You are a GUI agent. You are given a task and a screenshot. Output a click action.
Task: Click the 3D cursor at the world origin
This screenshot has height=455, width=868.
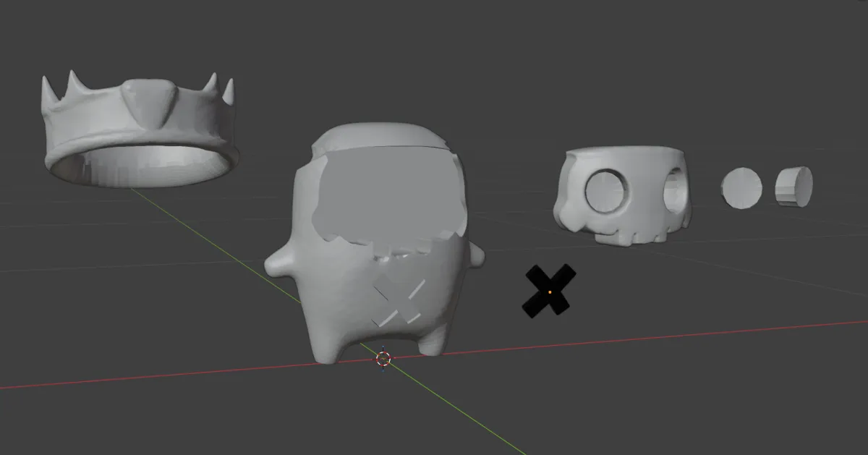tap(384, 358)
